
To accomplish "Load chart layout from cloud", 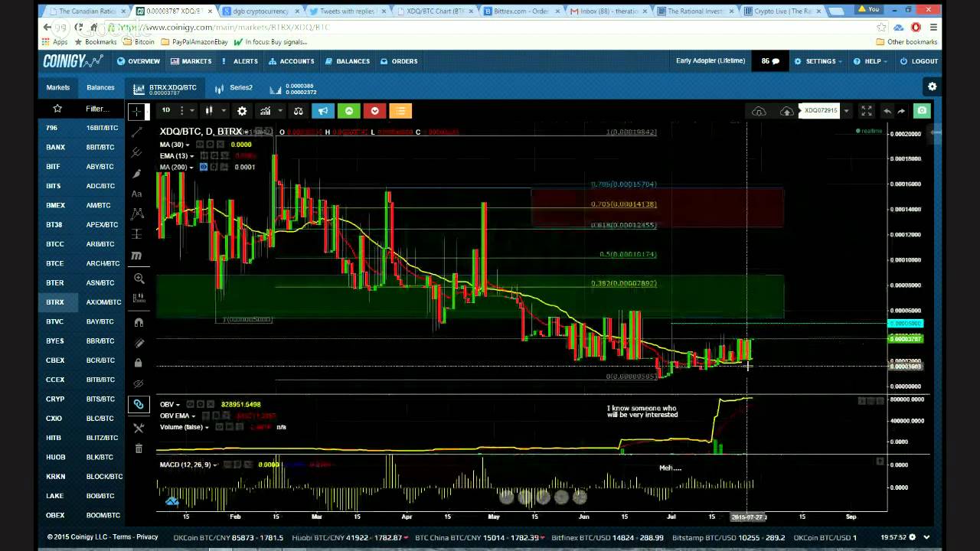I will [759, 111].
